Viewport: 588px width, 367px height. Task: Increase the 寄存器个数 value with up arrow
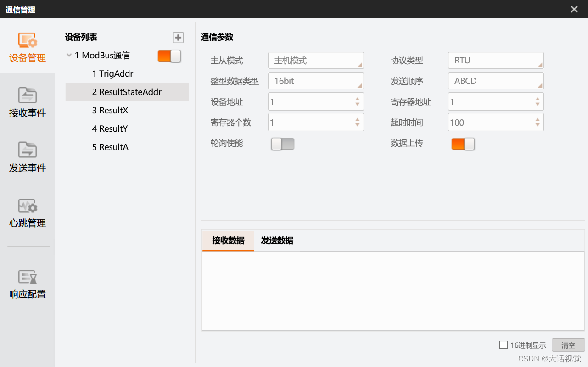coord(358,119)
